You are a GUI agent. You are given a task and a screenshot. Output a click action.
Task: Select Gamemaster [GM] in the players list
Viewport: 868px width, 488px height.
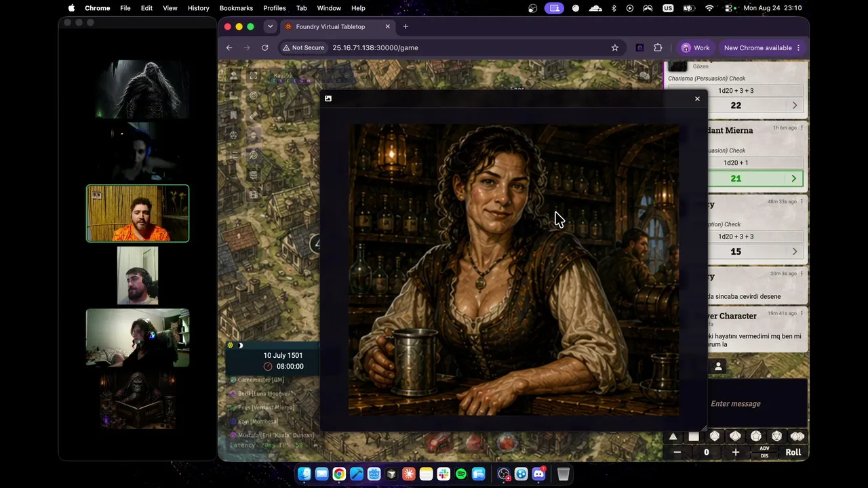coord(260,380)
